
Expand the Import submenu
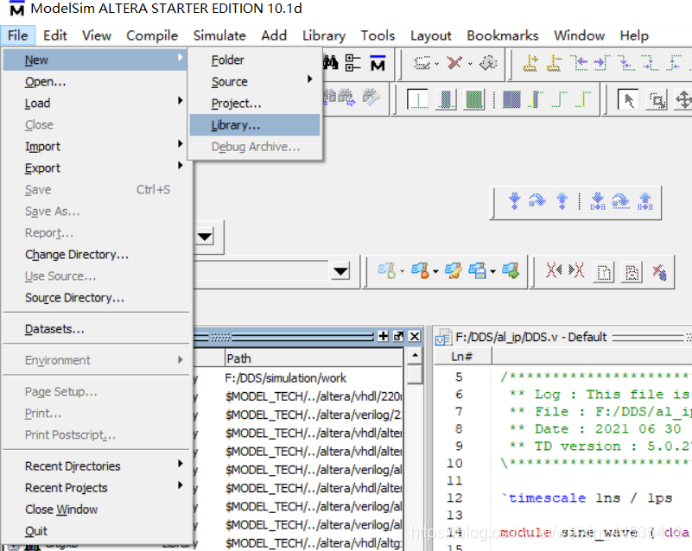(180, 144)
